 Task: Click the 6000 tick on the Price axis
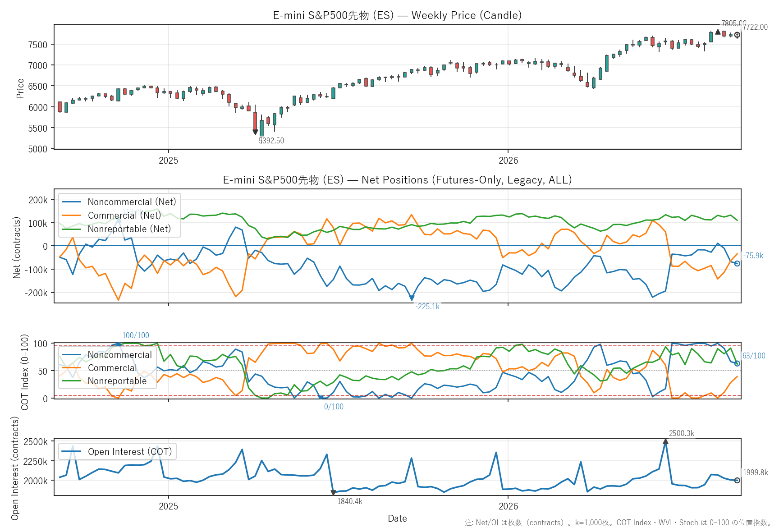click(38, 107)
